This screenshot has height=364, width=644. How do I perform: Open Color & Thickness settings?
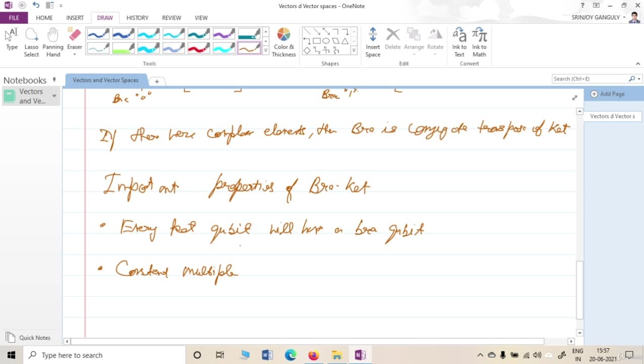click(284, 42)
